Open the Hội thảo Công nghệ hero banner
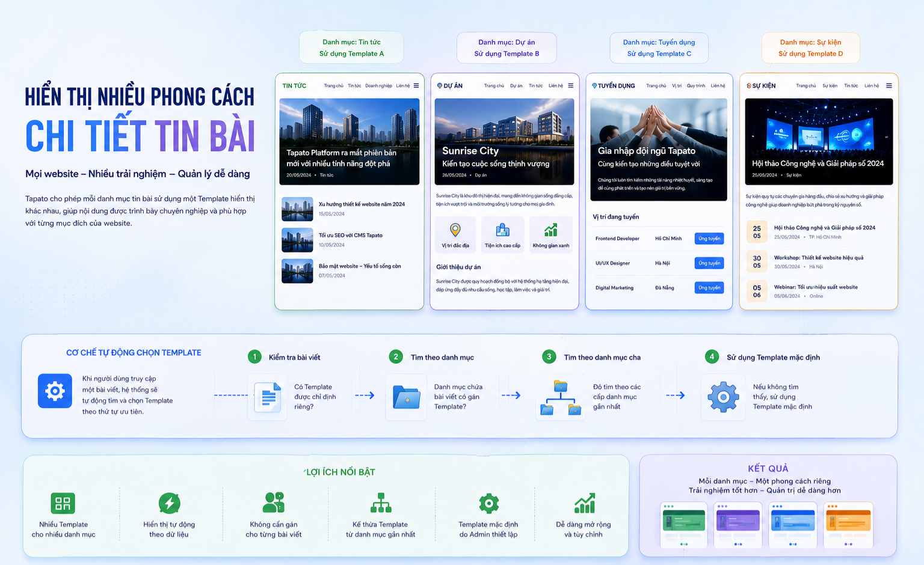Viewport: 924px width, 565px height. pos(819,142)
